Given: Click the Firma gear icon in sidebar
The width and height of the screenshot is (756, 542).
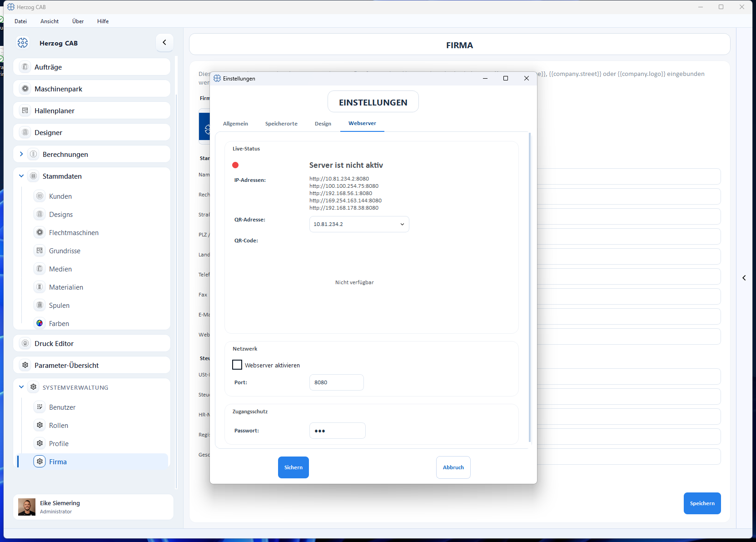Looking at the screenshot, I should pyautogui.click(x=40, y=462).
